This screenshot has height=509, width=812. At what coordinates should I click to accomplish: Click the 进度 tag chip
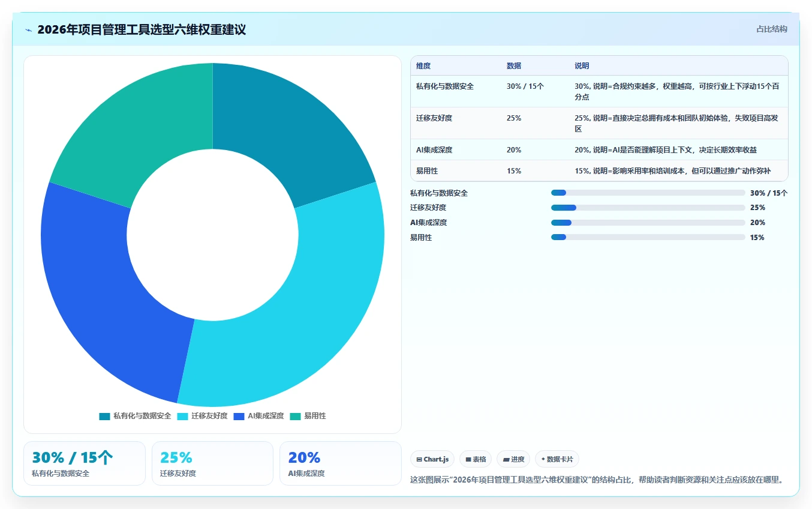tap(513, 459)
